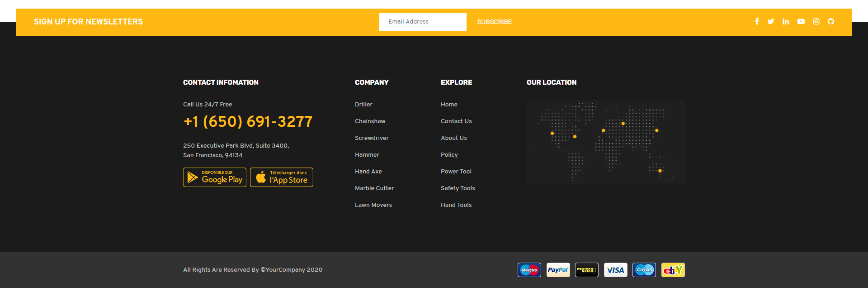Click the Instagram icon
Image resolution: width=868 pixels, height=288 pixels.
click(x=816, y=21)
